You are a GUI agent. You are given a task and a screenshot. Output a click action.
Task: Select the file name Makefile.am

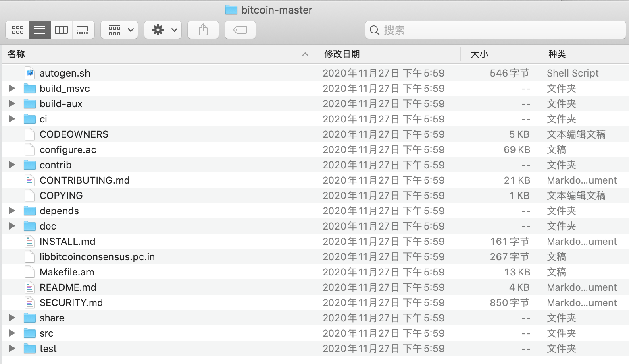[67, 272]
